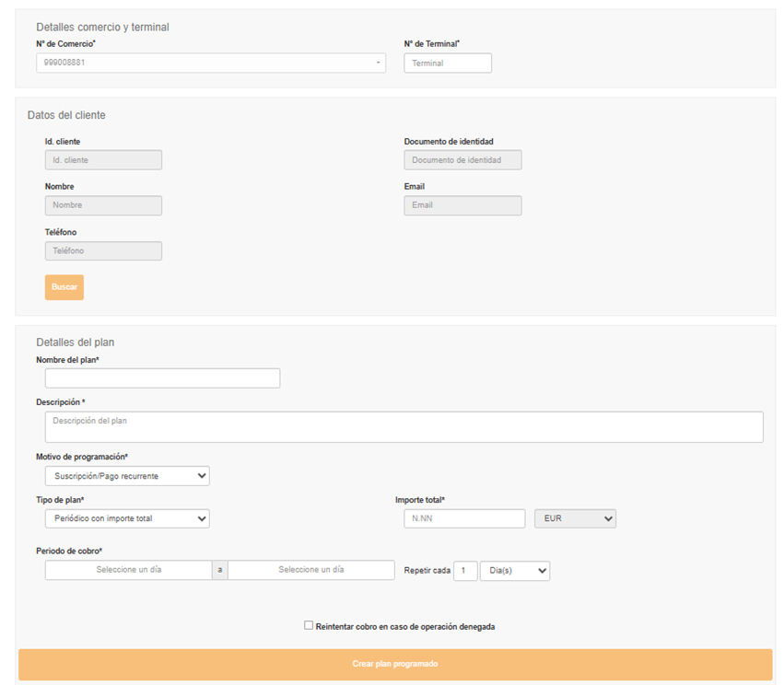Click the Crear plan programado button
Screen dimensions: 784x685
coord(394,664)
